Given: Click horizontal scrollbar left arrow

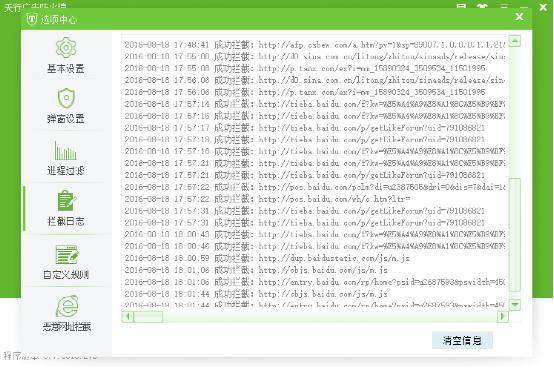Looking at the screenshot, I should point(128,316).
